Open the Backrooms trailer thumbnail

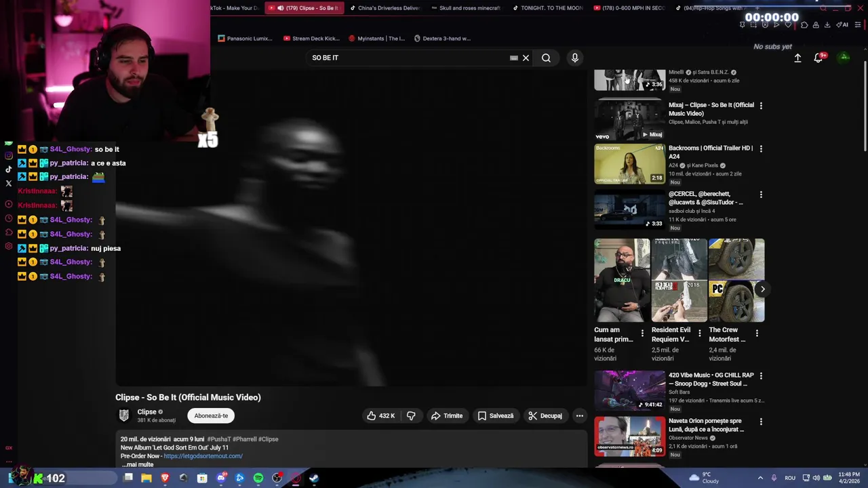630,163
